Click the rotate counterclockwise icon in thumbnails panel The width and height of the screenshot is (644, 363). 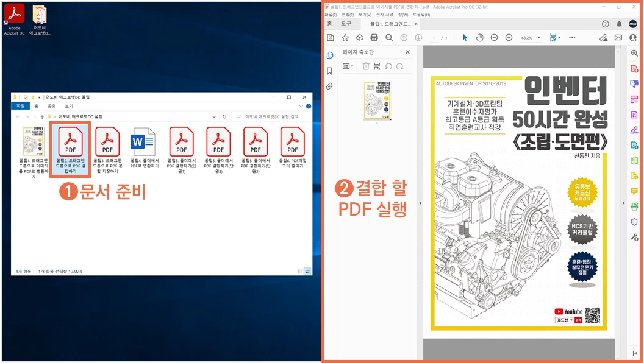(x=388, y=66)
